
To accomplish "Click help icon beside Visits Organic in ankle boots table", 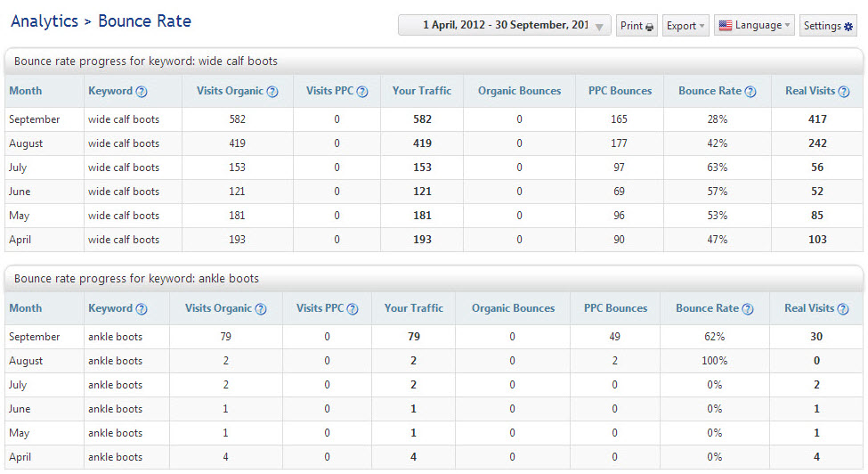I will (261, 309).
